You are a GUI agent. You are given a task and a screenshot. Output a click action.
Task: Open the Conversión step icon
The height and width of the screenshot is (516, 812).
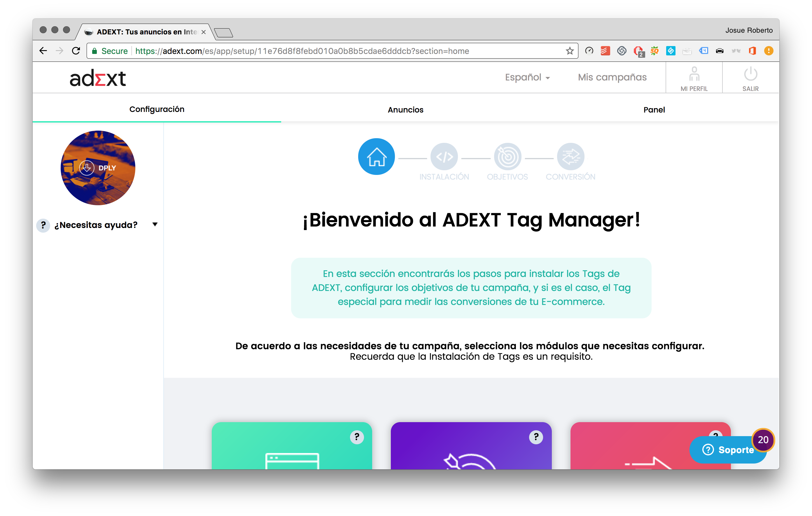pyautogui.click(x=570, y=156)
